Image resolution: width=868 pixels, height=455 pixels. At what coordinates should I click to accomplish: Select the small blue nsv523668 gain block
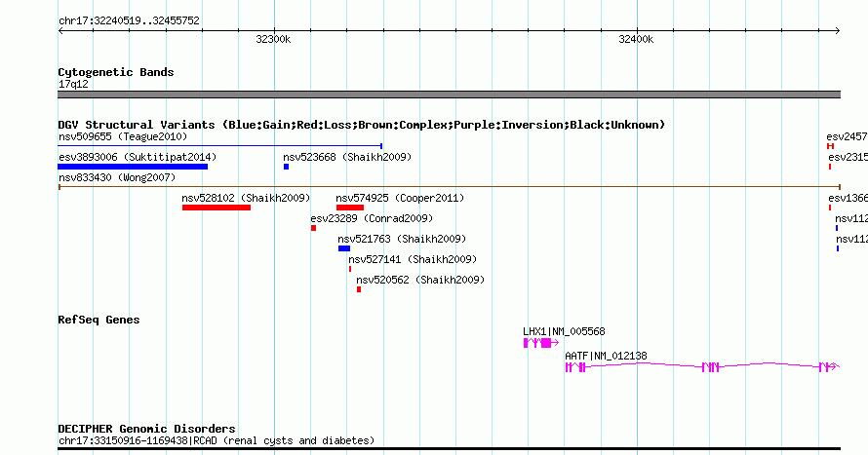(286, 167)
